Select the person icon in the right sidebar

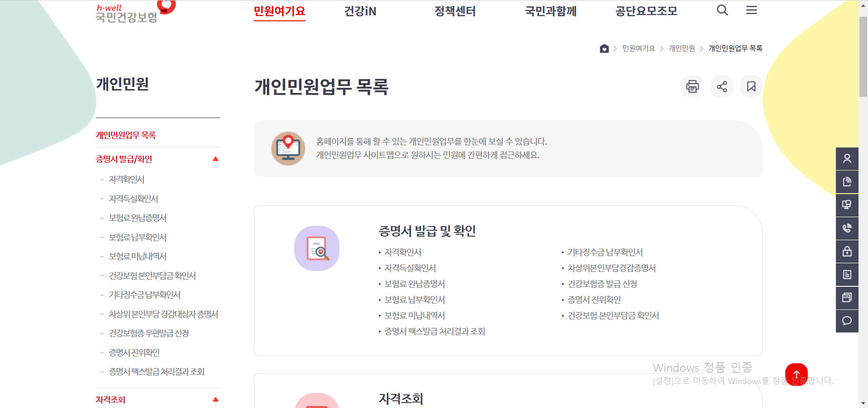847,159
